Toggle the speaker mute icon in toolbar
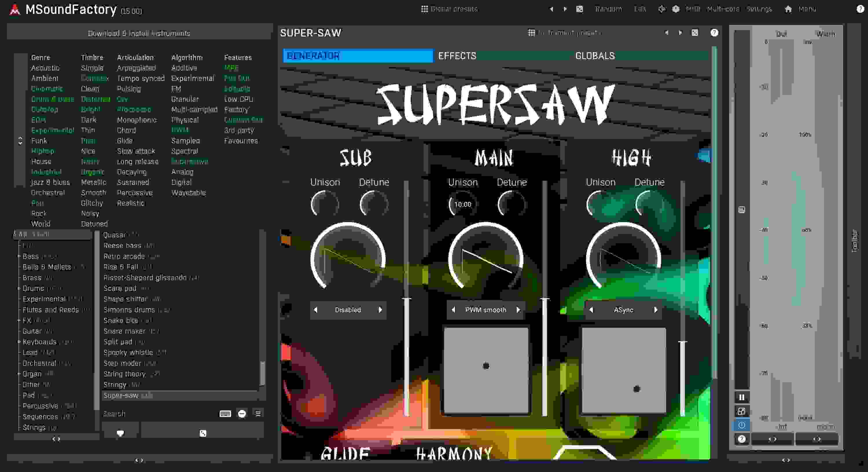The width and height of the screenshot is (868, 472). click(x=661, y=9)
